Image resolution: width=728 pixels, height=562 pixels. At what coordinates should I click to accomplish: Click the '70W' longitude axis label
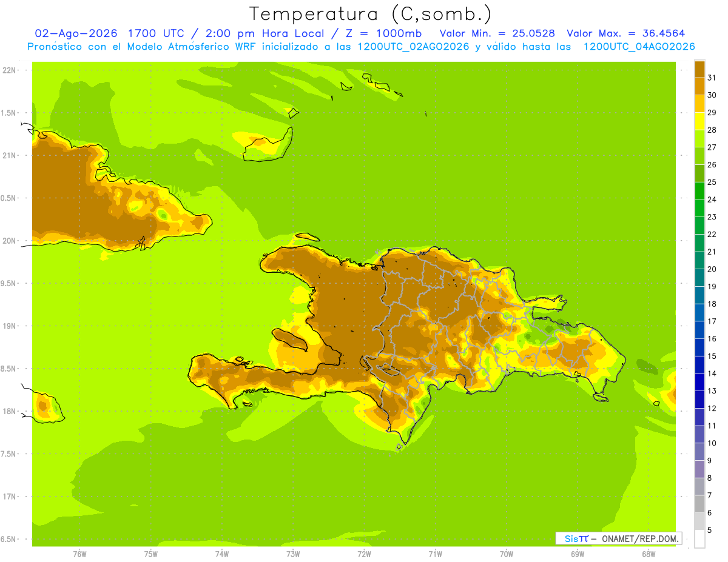[507, 554]
